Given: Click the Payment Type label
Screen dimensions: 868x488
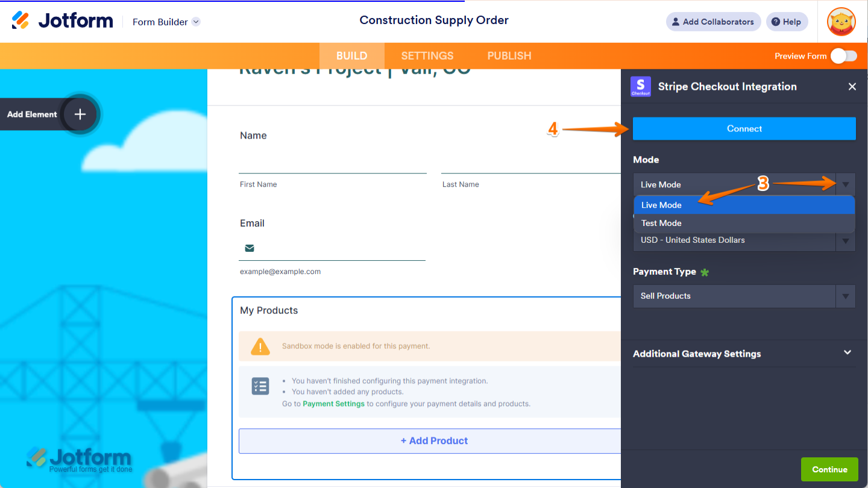Looking at the screenshot, I should tap(664, 272).
